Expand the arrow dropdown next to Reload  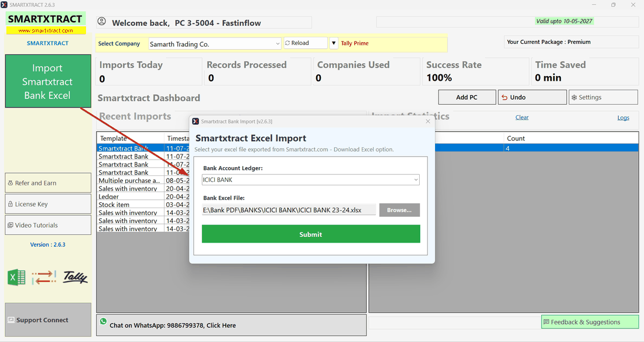click(334, 43)
